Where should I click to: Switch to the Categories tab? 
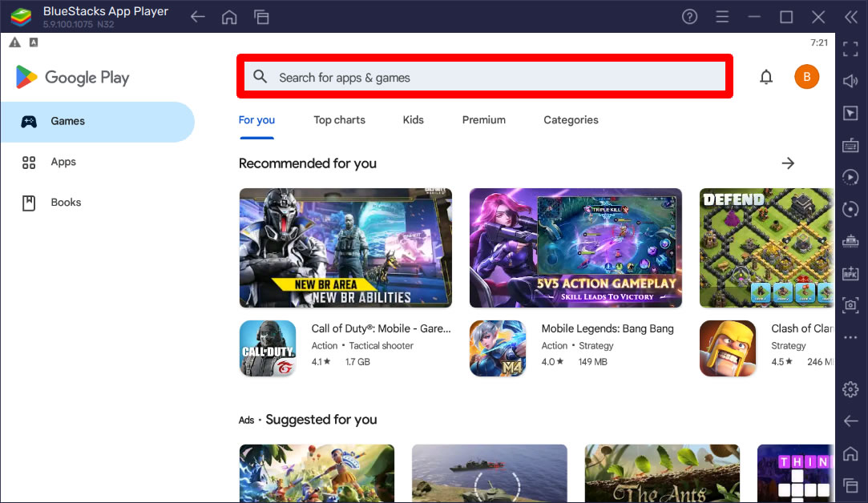[571, 120]
